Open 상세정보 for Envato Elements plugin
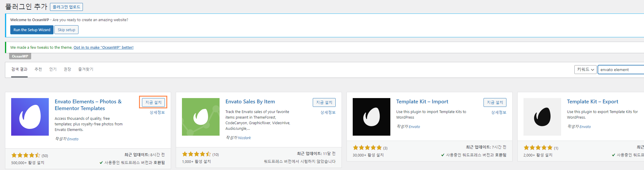Viewport: 644px width, 170px height. (157, 112)
